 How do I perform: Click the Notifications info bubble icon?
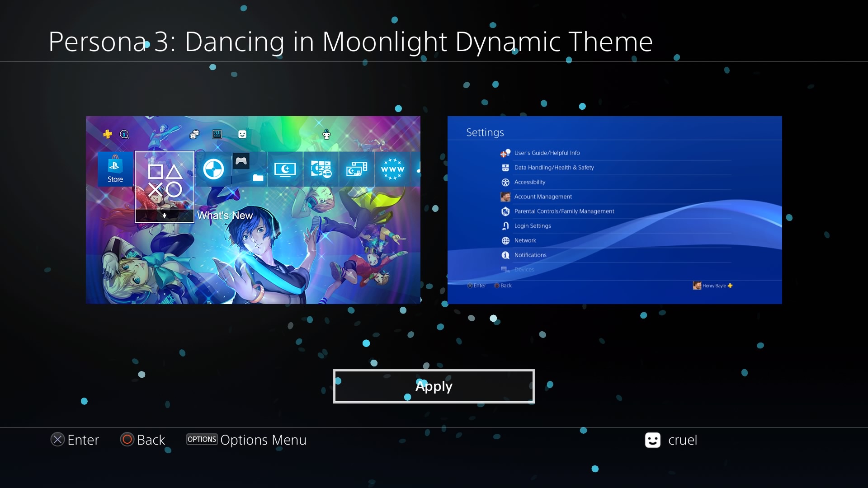(124, 134)
